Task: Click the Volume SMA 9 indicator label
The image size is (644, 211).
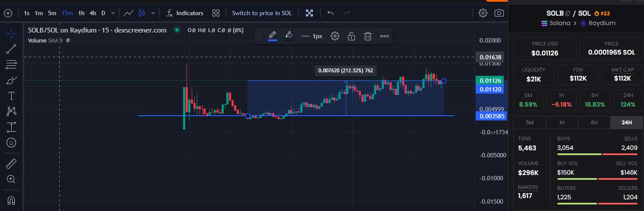Action: [x=45, y=40]
